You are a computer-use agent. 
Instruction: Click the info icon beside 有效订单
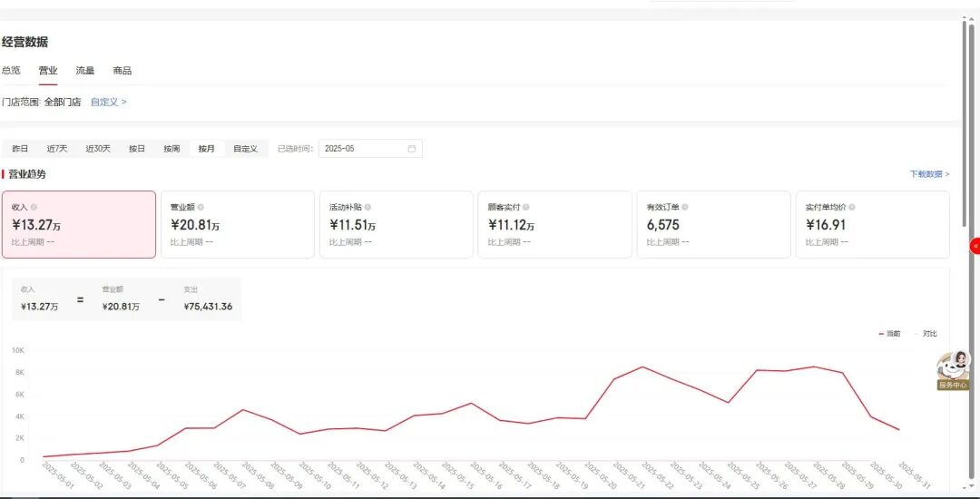(685, 208)
